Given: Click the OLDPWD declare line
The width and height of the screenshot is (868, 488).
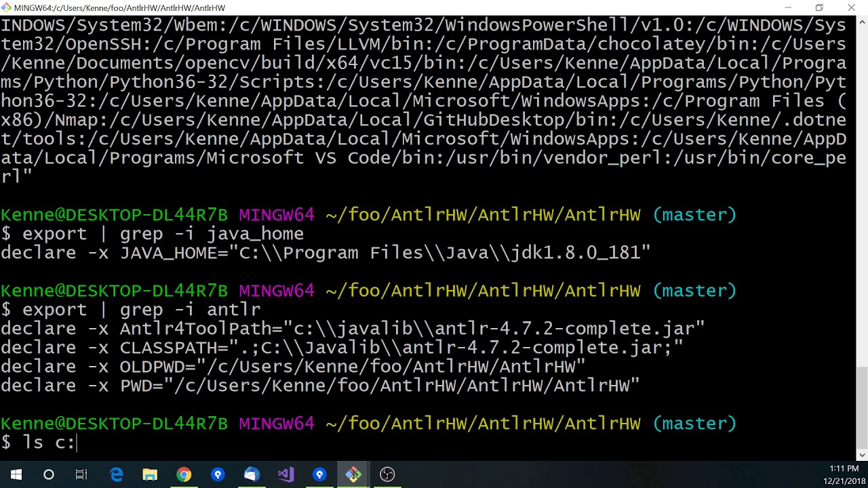Looking at the screenshot, I should click(x=293, y=367).
